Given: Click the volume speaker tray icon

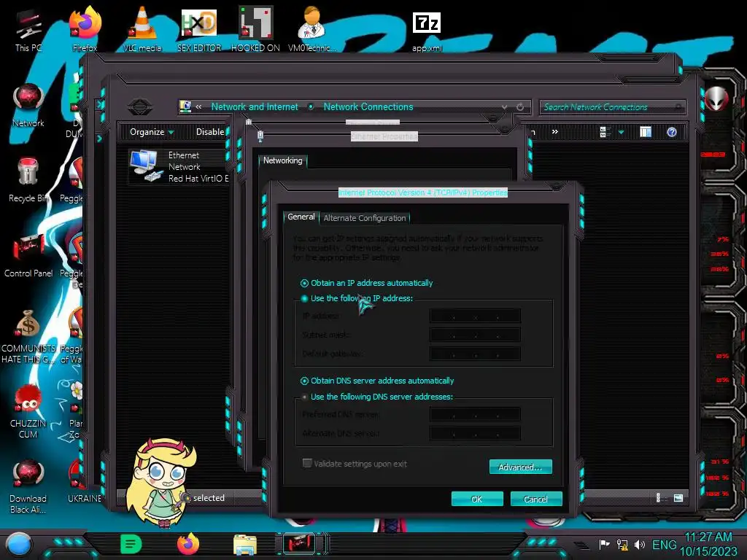Looking at the screenshot, I should tap(639, 544).
